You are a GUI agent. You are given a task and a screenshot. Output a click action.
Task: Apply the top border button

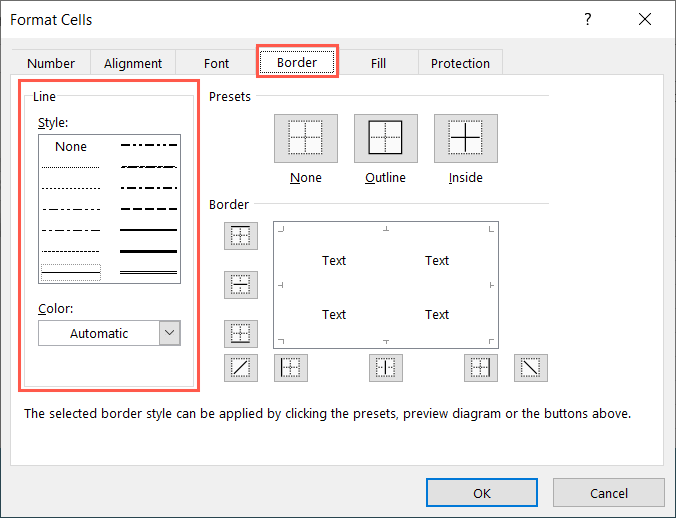[x=242, y=236]
